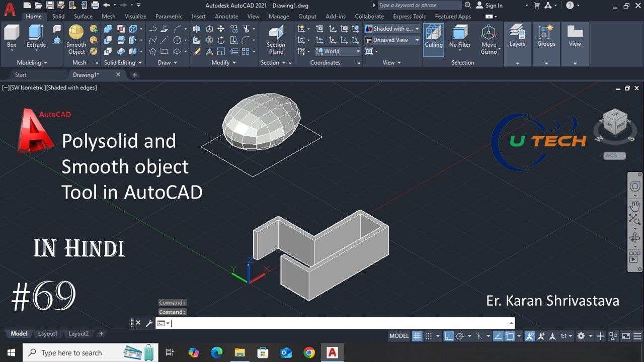Open the Surface ribbon tab
644x362 pixels.
tap(83, 17)
